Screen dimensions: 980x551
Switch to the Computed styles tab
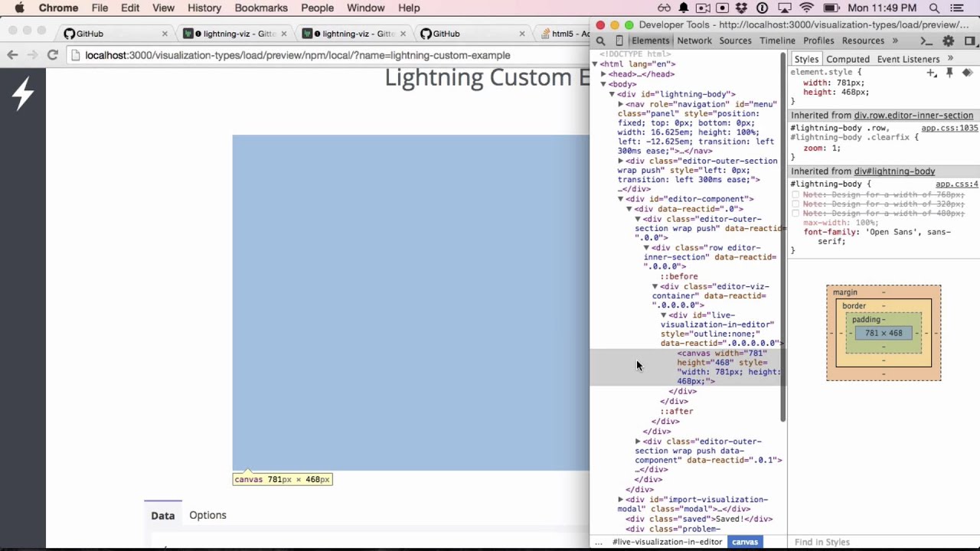click(848, 59)
